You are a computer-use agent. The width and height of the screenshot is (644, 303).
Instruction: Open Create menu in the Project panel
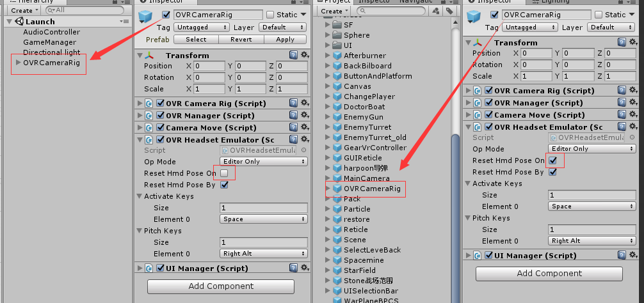coord(334,11)
